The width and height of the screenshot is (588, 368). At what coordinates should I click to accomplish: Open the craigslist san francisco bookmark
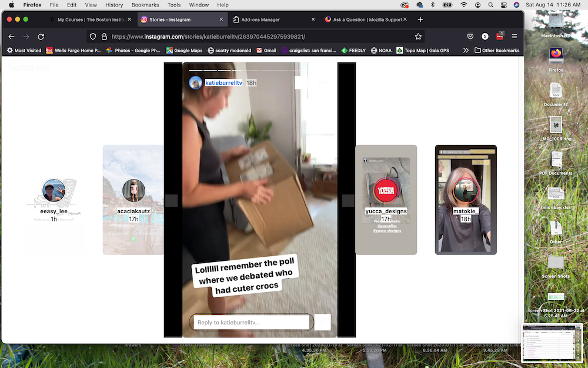tap(308, 50)
